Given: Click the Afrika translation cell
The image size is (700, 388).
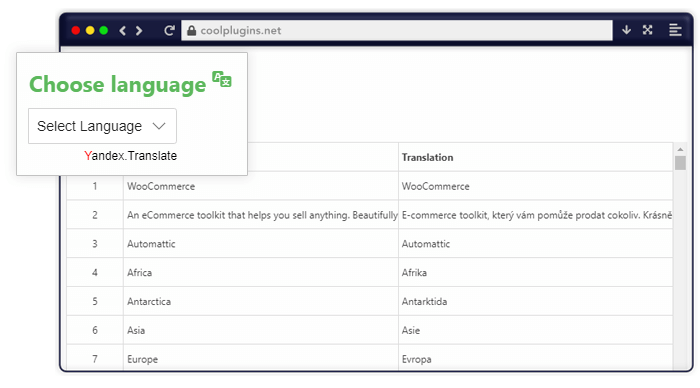Looking at the screenshot, I should pos(535,272).
